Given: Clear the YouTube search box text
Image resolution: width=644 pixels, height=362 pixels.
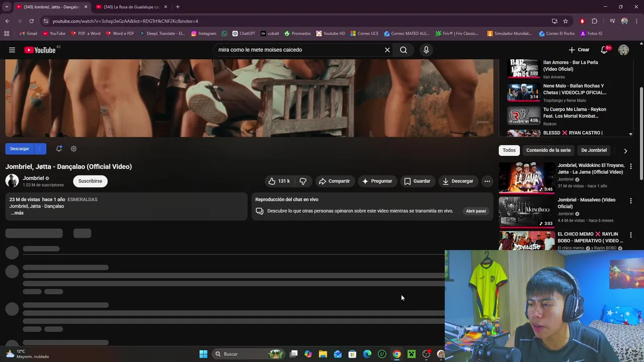Looking at the screenshot, I should point(387,50).
